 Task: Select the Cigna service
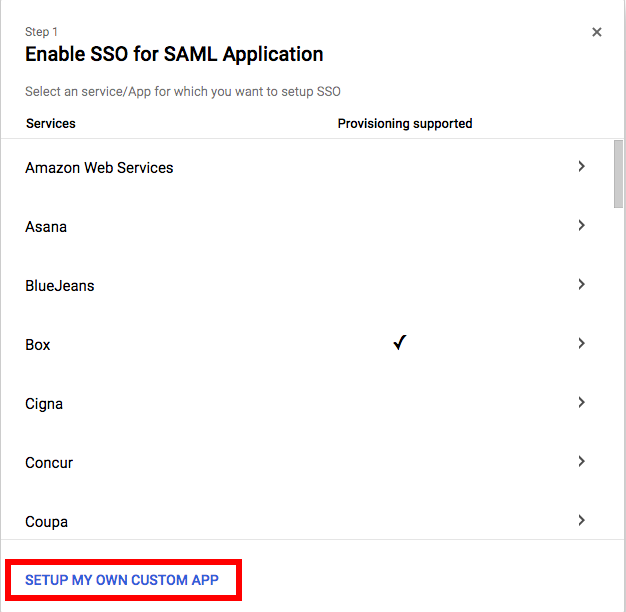coord(44,404)
